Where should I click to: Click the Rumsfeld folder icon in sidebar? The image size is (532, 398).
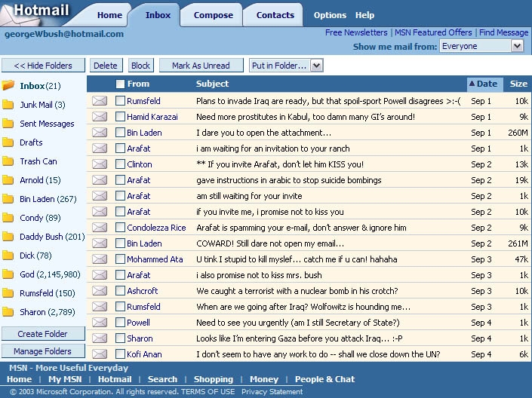point(8,293)
